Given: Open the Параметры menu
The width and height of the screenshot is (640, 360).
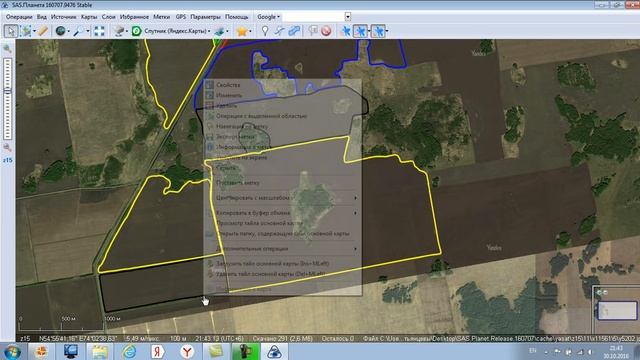Looking at the screenshot, I should [205, 17].
